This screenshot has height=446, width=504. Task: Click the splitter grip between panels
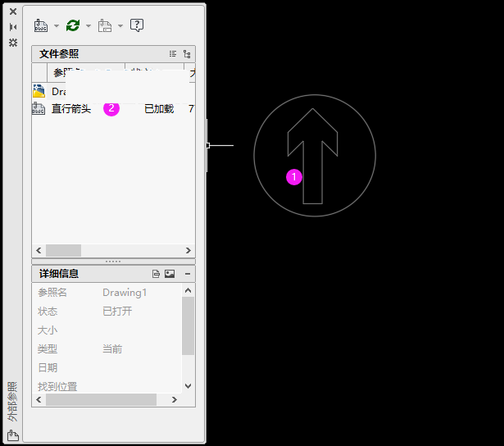pos(113,262)
